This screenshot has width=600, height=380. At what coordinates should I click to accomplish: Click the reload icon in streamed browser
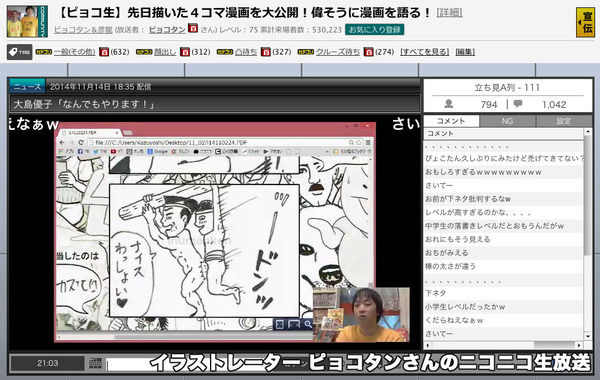click(81, 142)
